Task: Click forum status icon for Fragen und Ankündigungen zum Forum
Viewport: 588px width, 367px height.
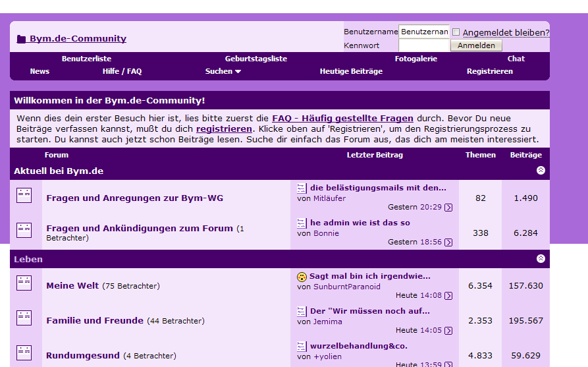Action: pos(24,230)
